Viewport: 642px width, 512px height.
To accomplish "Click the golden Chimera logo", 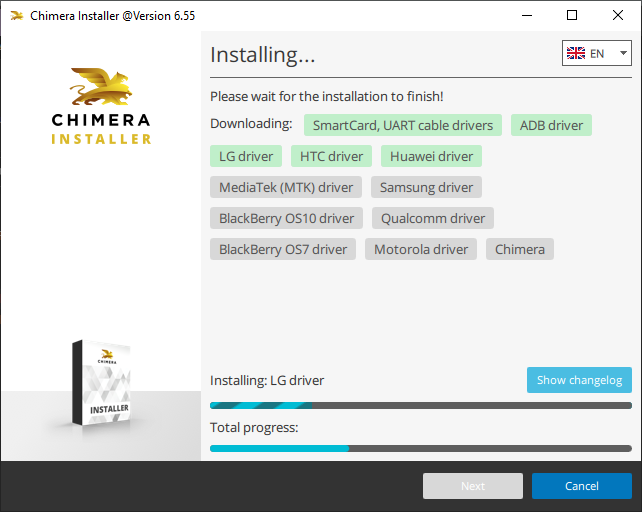I will click(101, 86).
